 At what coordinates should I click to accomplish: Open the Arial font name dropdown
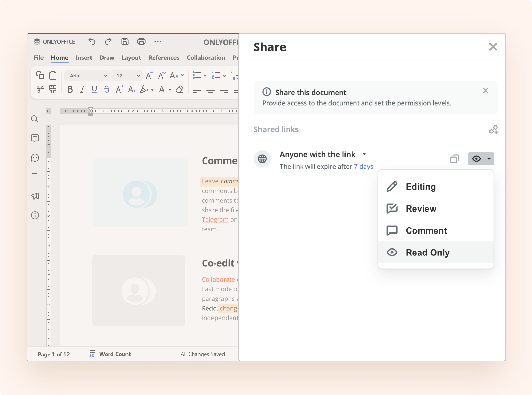click(x=88, y=76)
